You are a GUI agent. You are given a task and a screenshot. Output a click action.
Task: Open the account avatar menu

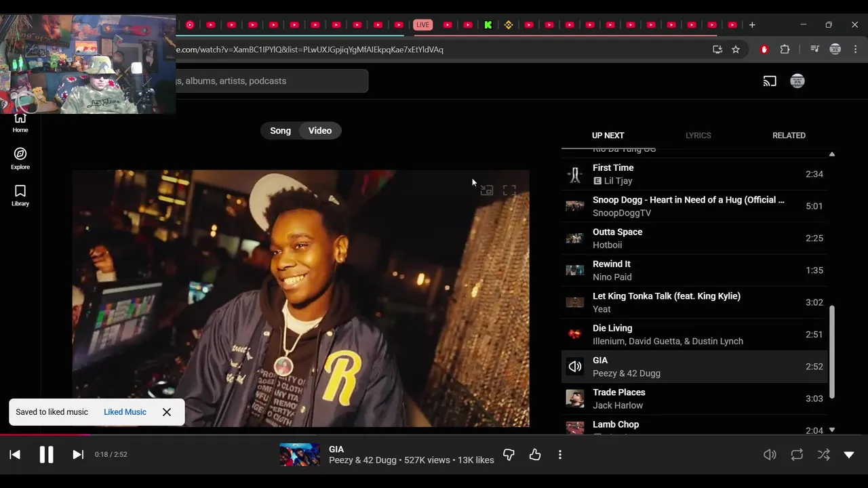tap(797, 81)
